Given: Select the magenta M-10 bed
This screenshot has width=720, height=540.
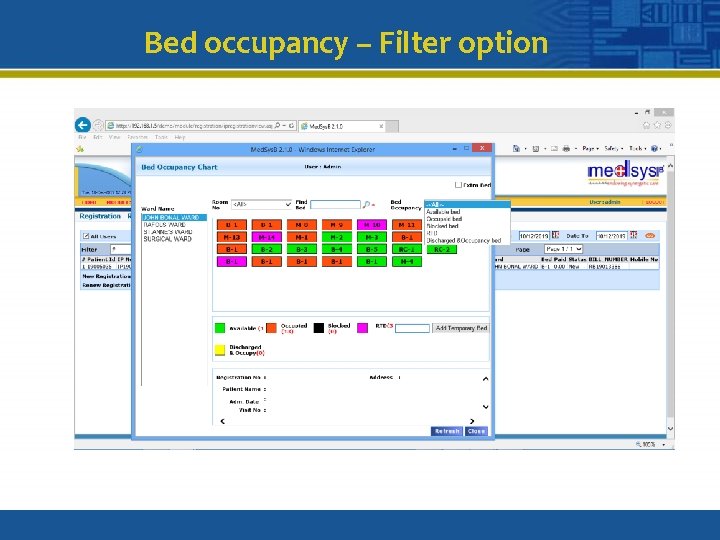Looking at the screenshot, I should tap(371, 225).
